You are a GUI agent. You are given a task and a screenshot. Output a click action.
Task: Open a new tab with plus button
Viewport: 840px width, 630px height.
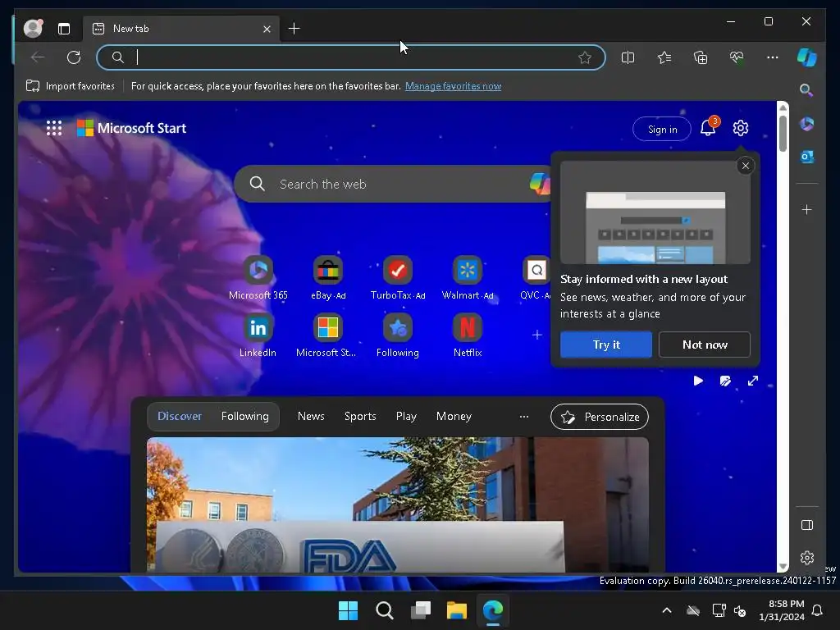[294, 29]
